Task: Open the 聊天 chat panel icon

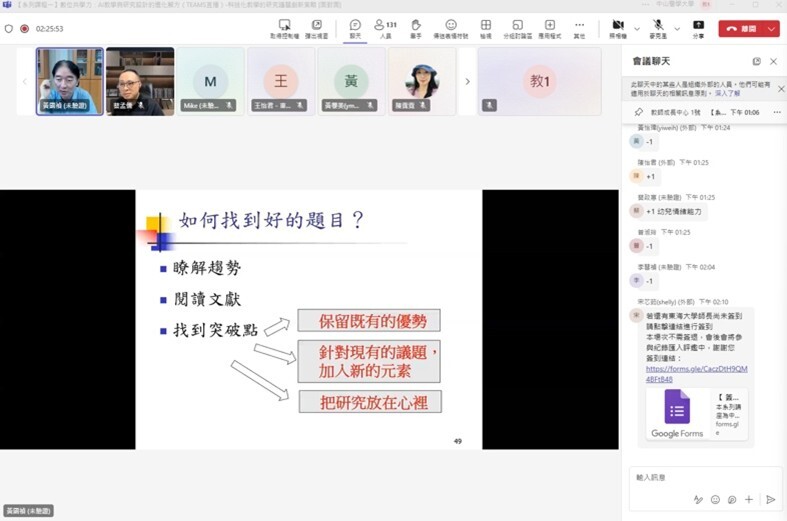Action: 355,27
